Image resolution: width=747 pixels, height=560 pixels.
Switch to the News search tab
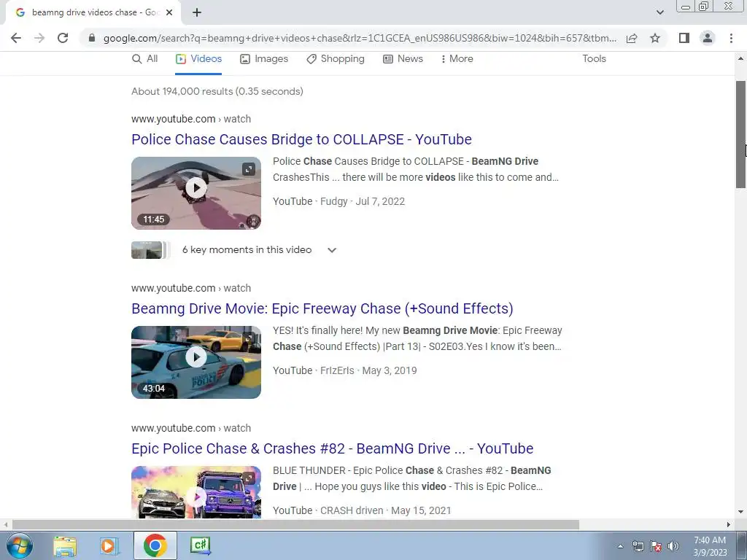403,58
